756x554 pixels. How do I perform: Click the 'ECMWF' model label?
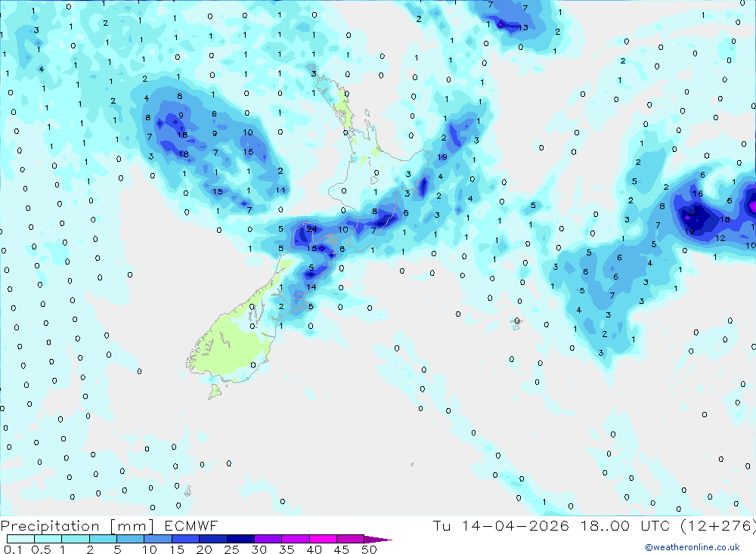click(x=191, y=526)
